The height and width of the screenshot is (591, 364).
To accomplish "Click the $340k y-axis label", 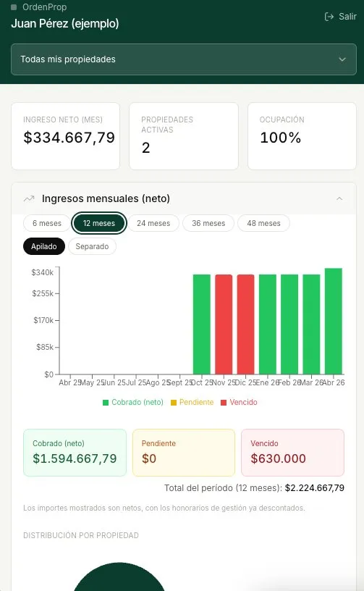I will tap(43, 272).
